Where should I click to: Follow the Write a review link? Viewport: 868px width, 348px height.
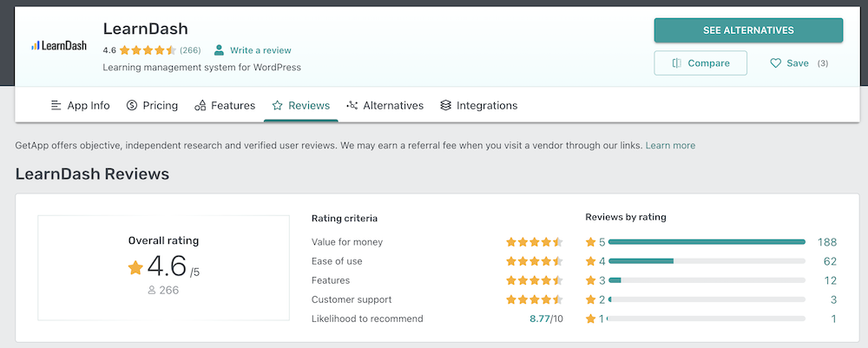pyautogui.click(x=260, y=50)
